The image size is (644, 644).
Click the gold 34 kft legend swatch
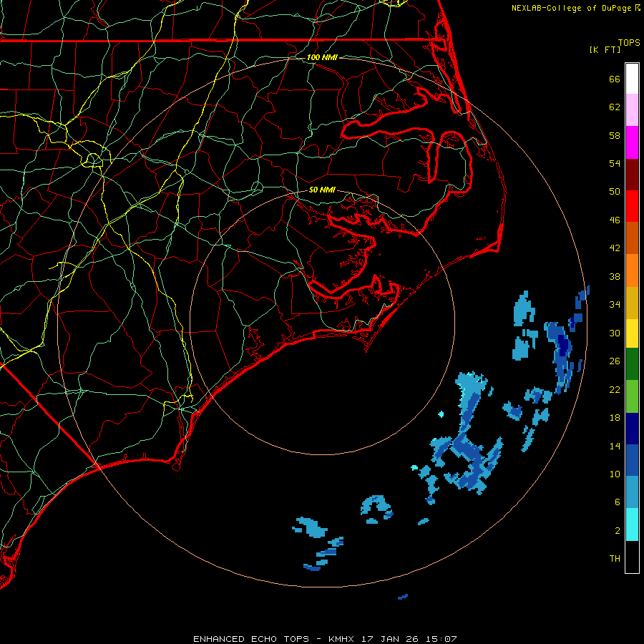(x=632, y=303)
